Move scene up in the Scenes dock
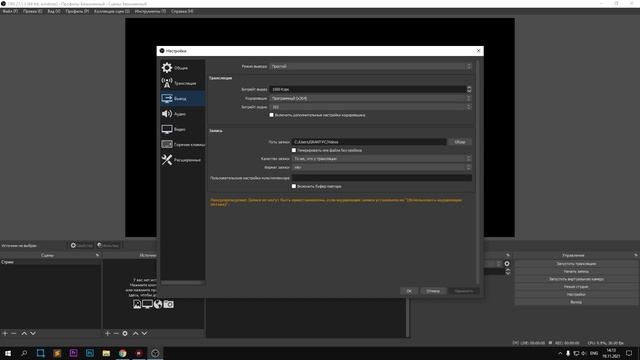The width and height of the screenshot is (640, 360). 24,333
